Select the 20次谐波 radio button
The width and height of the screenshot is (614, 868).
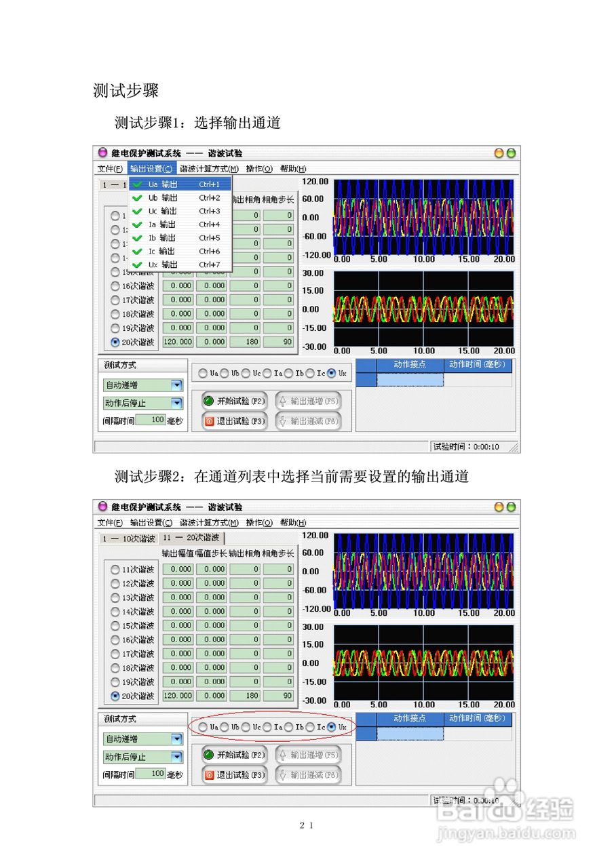(115, 342)
